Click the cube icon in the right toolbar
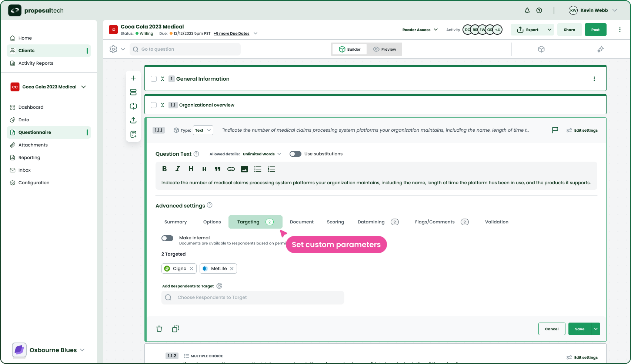This screenshot has height=364, width=631. [x=541, y=49]
